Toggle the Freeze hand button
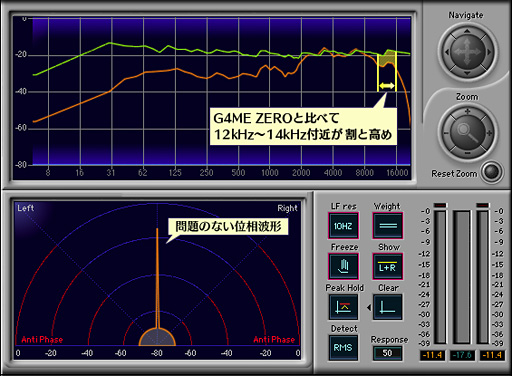Viewport: 512px width, 376px height. (343, 266)
